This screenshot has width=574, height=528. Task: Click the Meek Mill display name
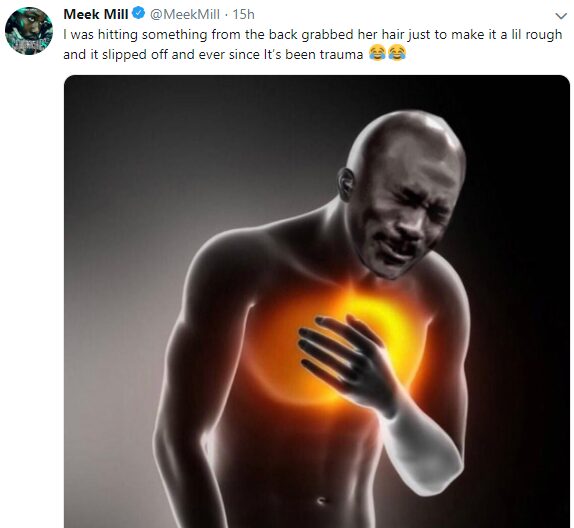tap(96, 14)
